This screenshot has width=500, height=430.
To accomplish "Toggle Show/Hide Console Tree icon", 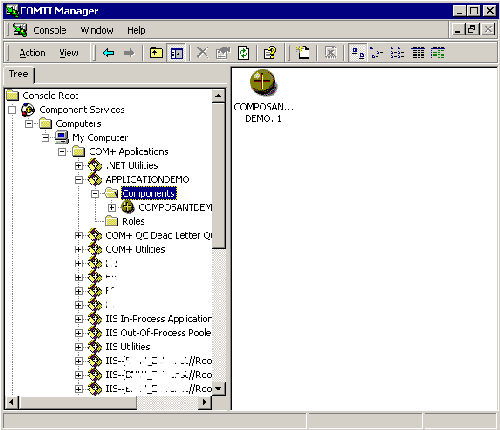I will pos(177,53).
